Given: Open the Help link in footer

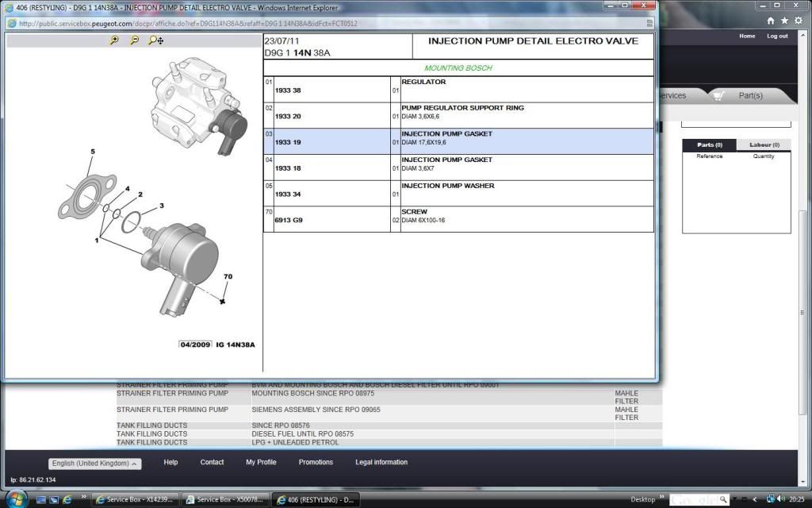Looking at the screenshot, I should [170, 462].
